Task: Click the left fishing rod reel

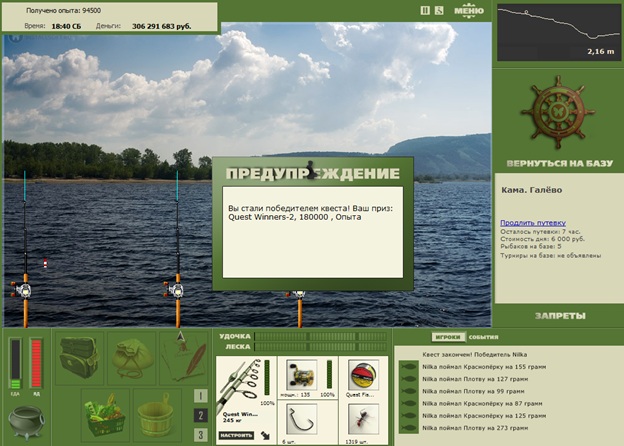Action: coord(21,290)
